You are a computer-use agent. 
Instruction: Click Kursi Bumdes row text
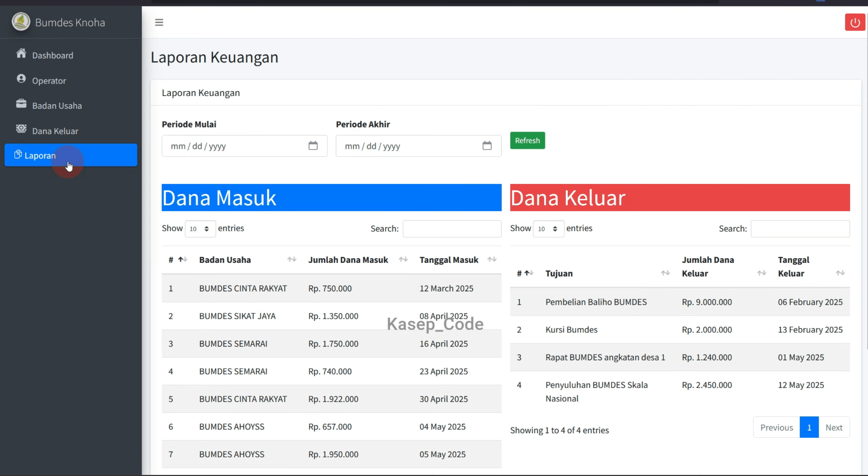571,330
